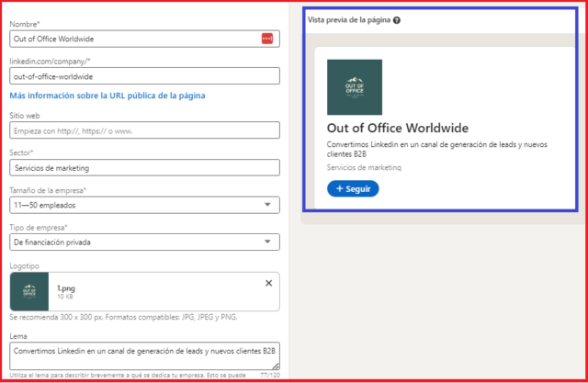Click the Tamaño de la empresa label
This screenshot has width=588, height=383.
click(48, 190)
